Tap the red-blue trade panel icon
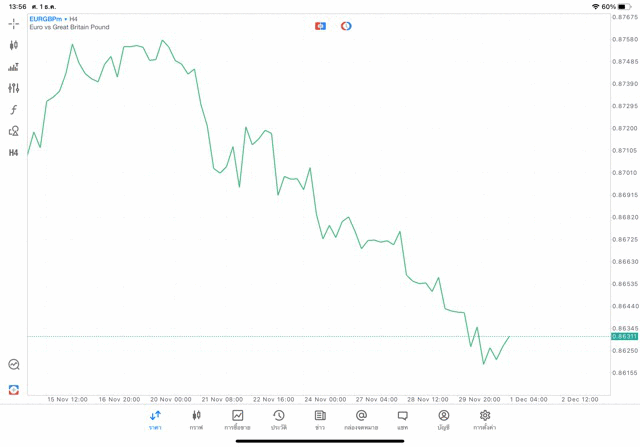This screenshot has height=447, width=640. [x=320, y=26]
